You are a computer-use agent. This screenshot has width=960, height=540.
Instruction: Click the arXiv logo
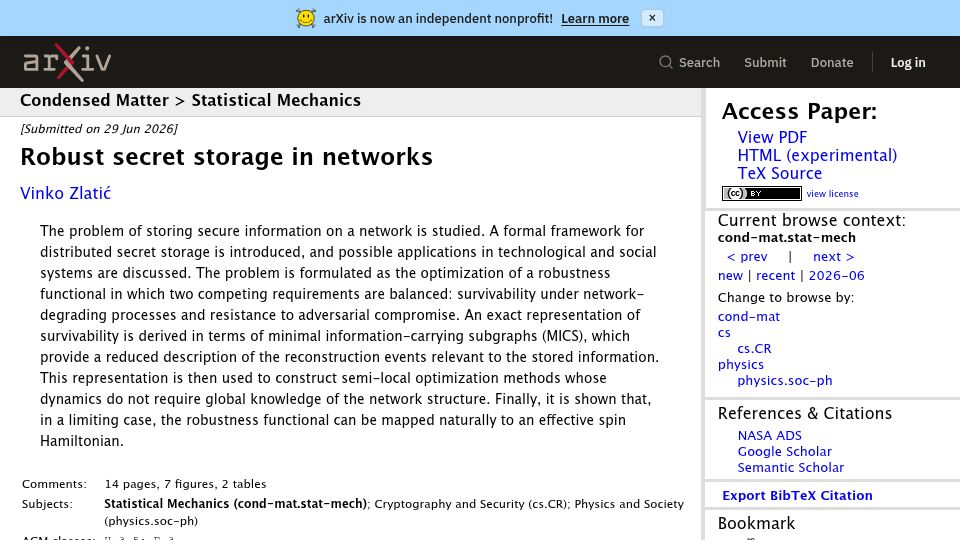coord(67,62)
